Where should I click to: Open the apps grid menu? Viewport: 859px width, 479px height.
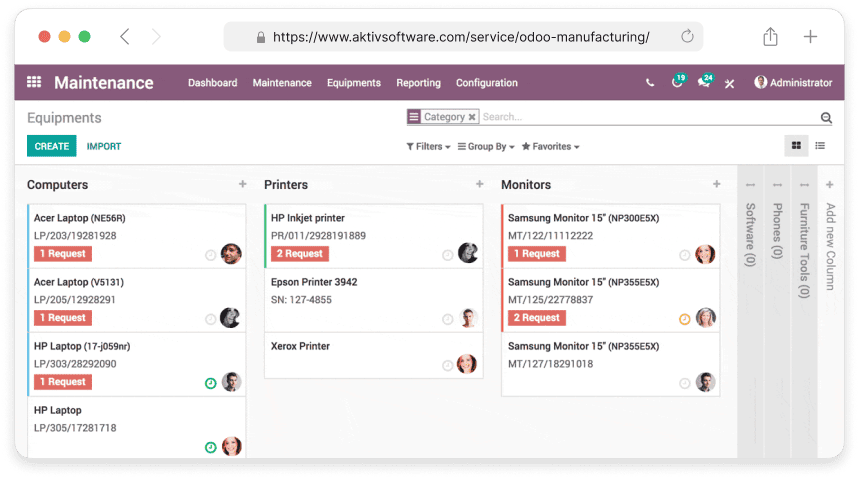(34, 83)
